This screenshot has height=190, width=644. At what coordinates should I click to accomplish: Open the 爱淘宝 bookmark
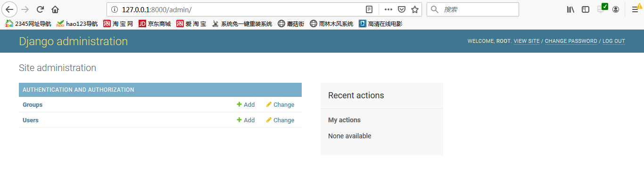pos(191,24)
